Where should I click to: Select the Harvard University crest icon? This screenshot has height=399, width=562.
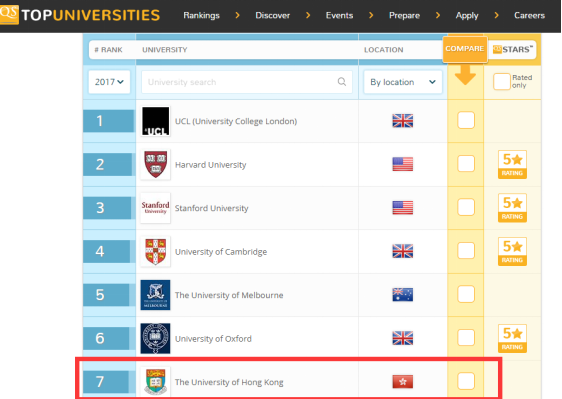(155, 165)
